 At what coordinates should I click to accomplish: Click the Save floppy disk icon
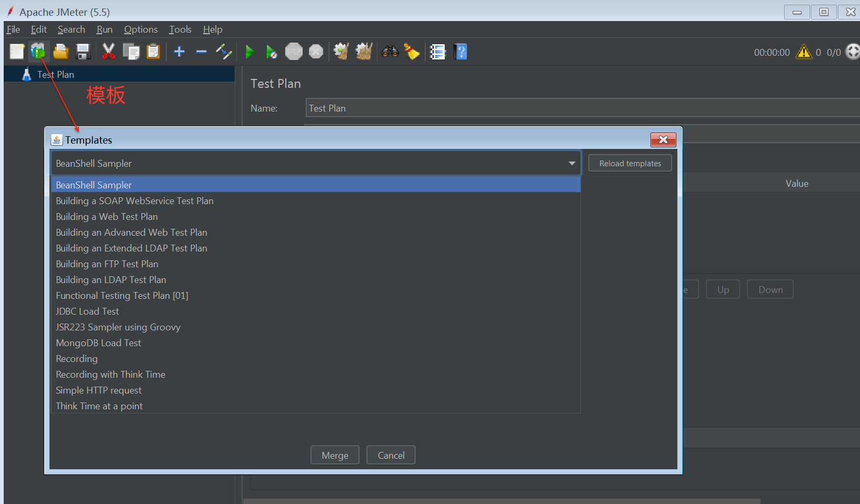83,52
